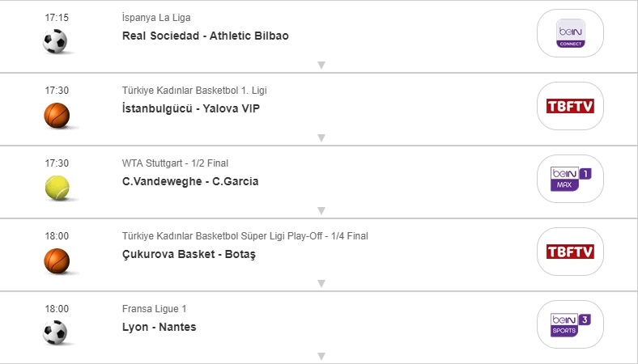
Task: Open TBF TV logo for Çukurova Basket game
Action: pos(570,252)
